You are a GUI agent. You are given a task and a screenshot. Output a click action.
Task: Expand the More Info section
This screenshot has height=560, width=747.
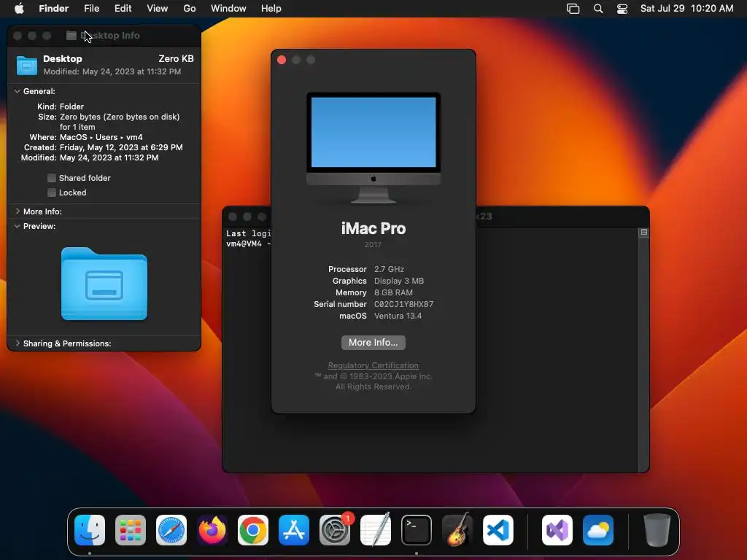18,211
